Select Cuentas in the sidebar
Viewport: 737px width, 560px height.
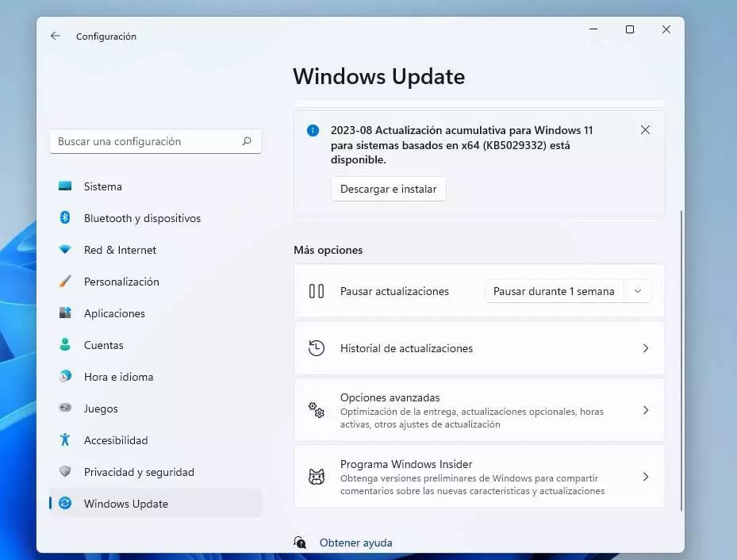(155, 345)
